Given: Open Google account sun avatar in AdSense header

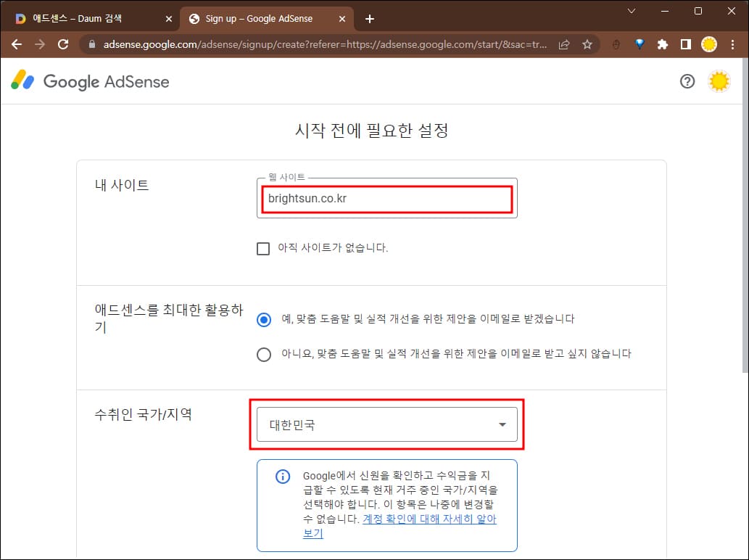Looking at the screenshot, I should click(719, 82).
